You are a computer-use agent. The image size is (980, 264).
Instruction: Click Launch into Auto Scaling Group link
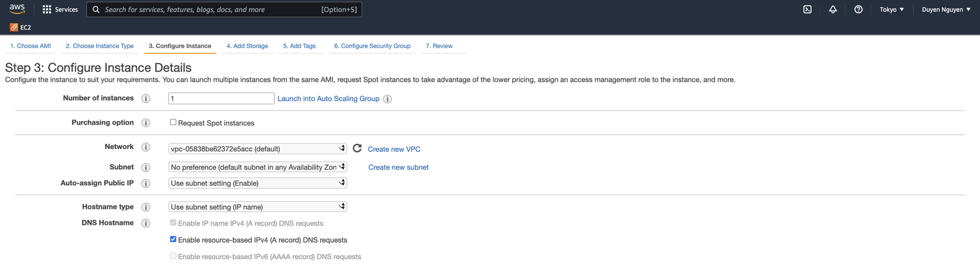tap(328, 98)
